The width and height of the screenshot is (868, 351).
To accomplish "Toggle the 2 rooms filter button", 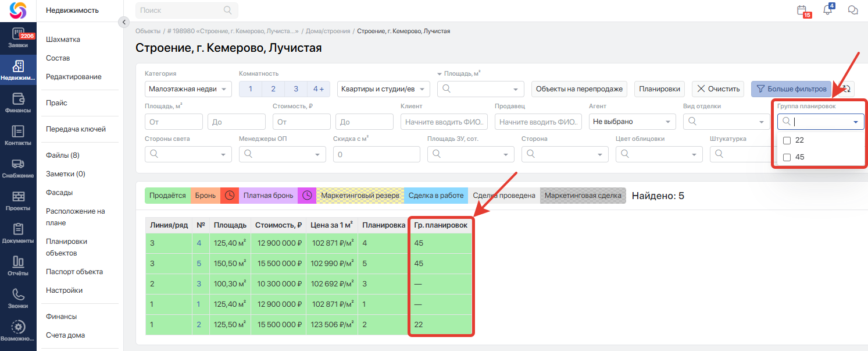I will pyautogui.click(x=273, y=89).
